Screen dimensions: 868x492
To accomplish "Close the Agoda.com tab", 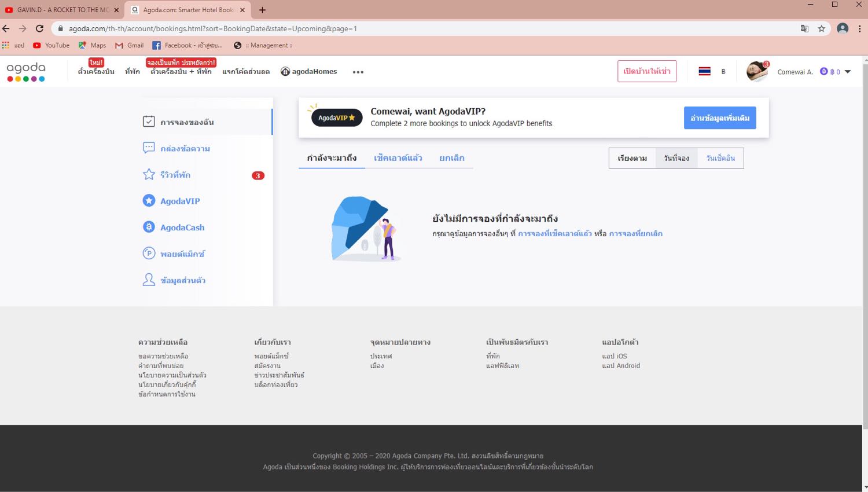I will (x=242, y=10).
